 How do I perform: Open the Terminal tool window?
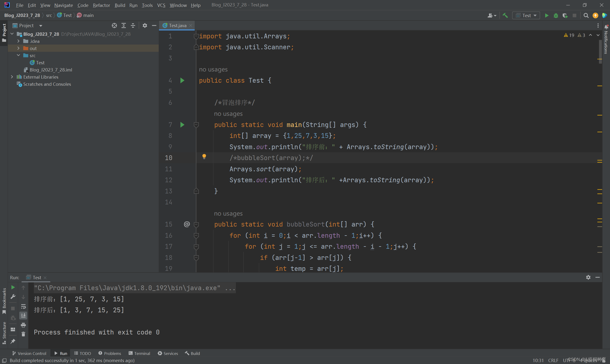139,353
